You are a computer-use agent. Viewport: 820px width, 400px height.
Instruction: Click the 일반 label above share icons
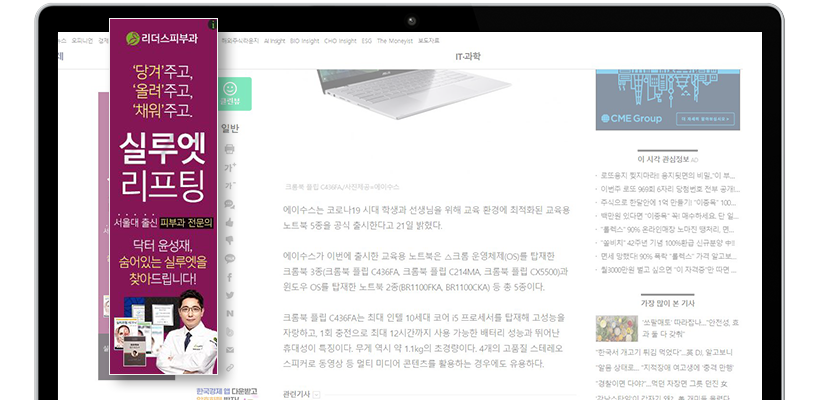[230, 129]
